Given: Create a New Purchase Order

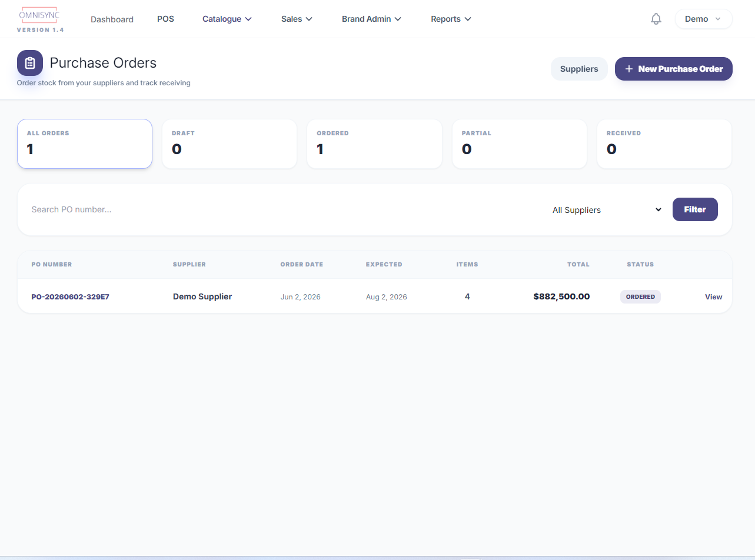Looking at the screenshot, I should click(674, 69).
